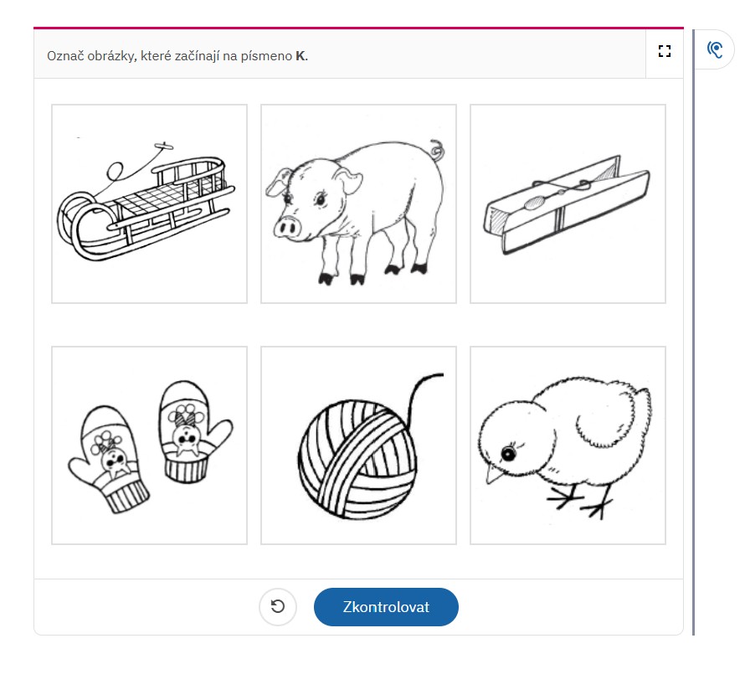Viewport: 745px width, 700px height.
Task: Select the pig picture tile
Action: [358, 203]
